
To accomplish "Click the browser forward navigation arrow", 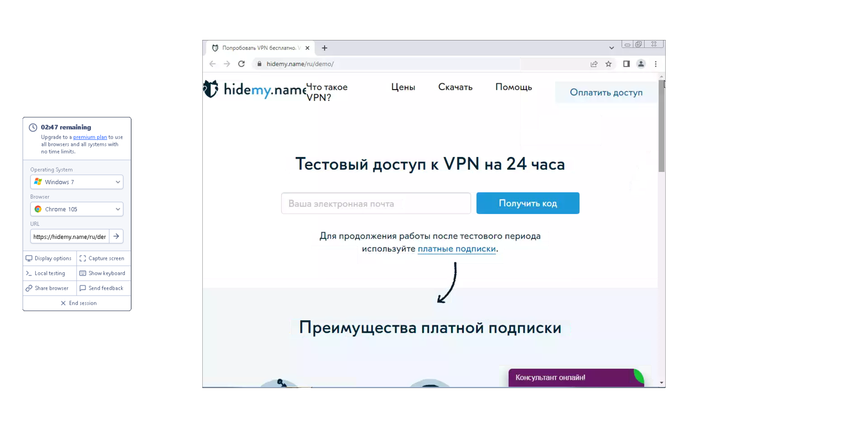I will click(x=227, y=64).
